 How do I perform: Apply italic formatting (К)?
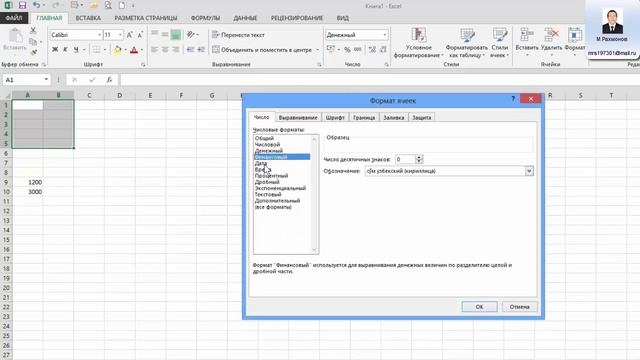click(65, 50)
